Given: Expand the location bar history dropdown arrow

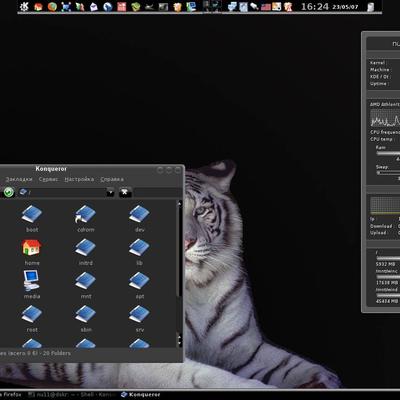Looking at the screenshot, I should coord(110,192).
